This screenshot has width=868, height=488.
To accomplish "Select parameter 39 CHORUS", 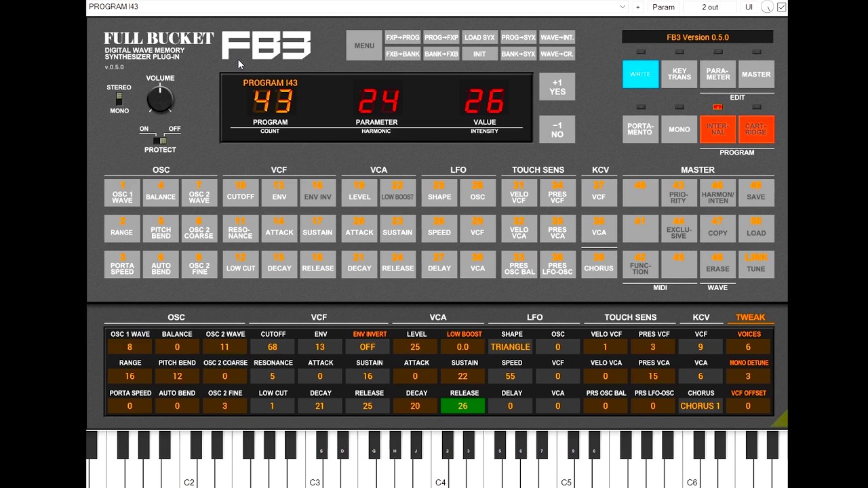I will (599, 264).
